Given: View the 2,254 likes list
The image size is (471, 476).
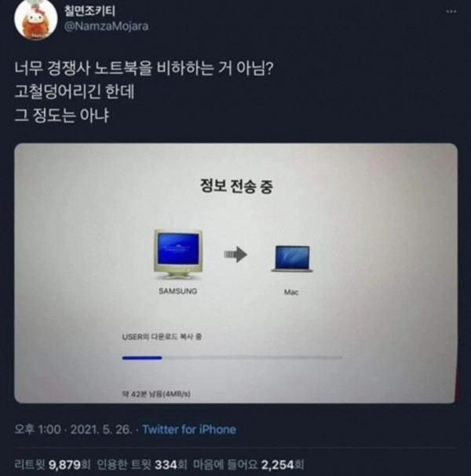Looking at the screenshot, I should [249, 464].
